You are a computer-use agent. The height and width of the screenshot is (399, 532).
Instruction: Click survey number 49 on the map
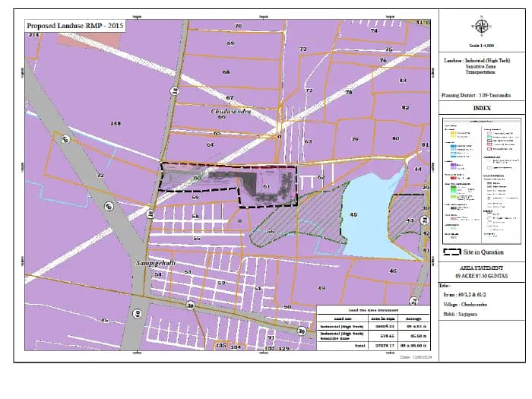[321, 288]
